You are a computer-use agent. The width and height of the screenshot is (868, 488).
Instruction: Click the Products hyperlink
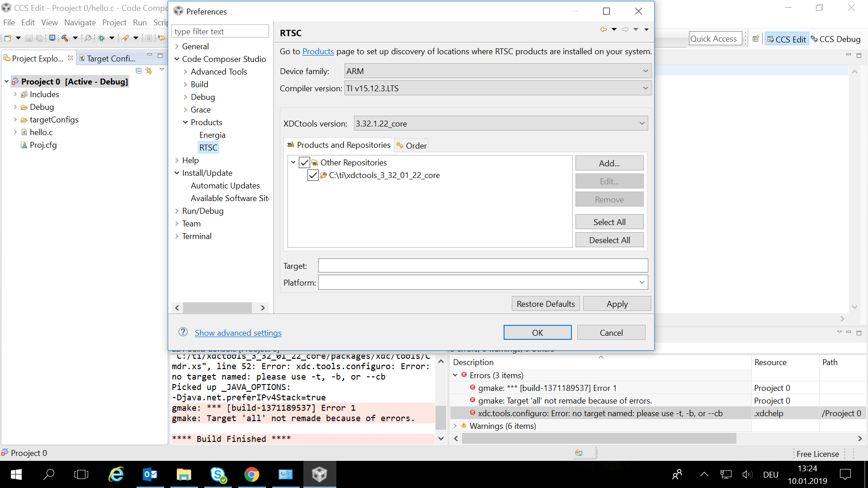tap(318, 52)
